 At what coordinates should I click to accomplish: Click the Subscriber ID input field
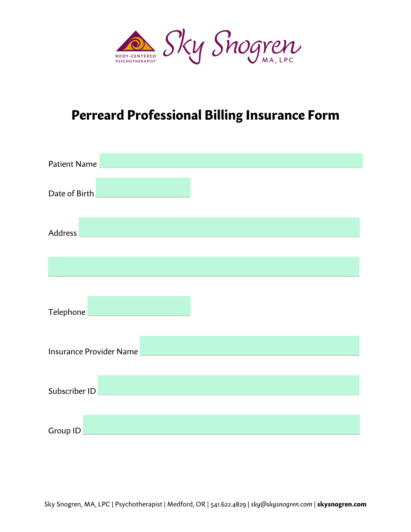(x=229, y=385)
